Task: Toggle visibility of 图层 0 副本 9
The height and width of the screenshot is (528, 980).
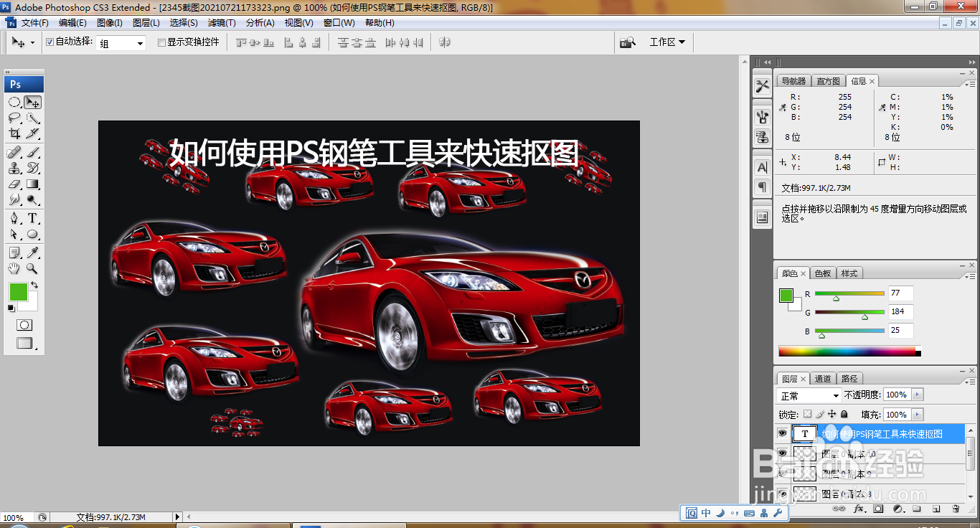Action: 782,473
